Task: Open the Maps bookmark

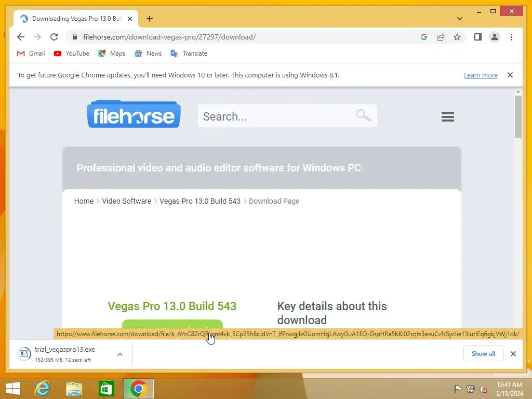Action: [112, 54]
